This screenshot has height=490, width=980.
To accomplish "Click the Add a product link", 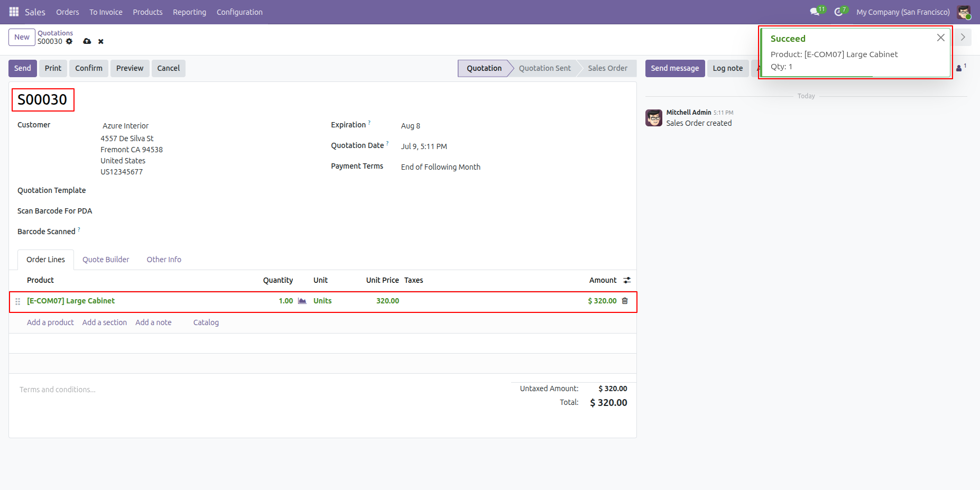I will click(50, 322).
